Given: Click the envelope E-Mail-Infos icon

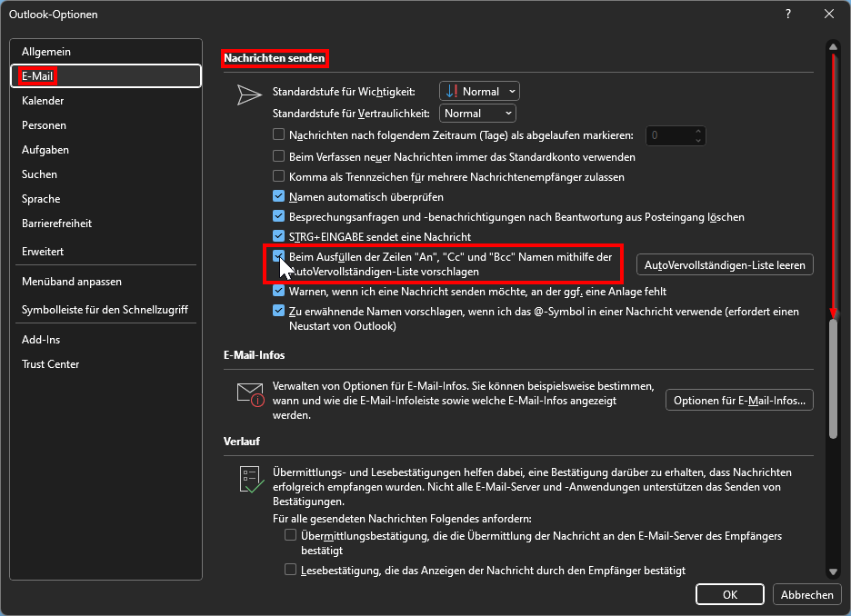Looking at the screenshot, I should [x=249, y=394].
